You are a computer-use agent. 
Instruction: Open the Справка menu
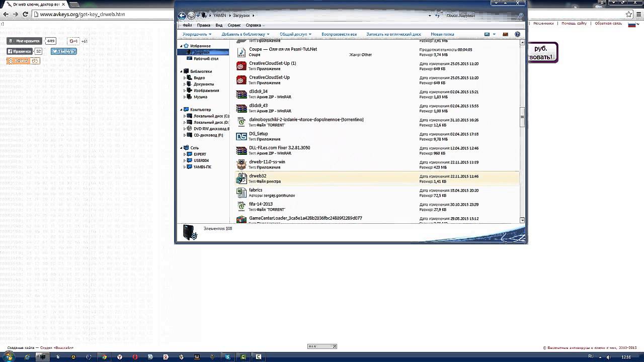[x=253, y=25]
